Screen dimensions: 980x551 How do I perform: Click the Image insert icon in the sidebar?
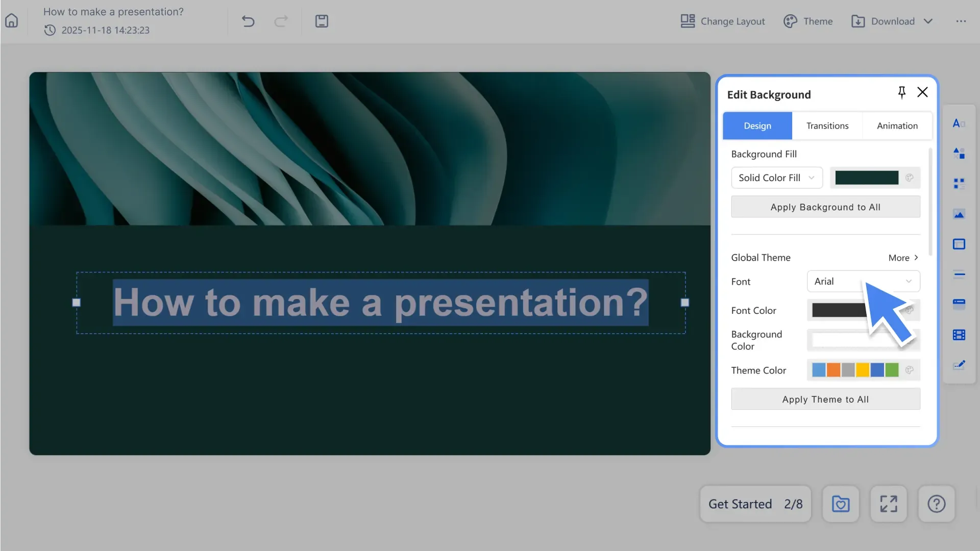959,214
